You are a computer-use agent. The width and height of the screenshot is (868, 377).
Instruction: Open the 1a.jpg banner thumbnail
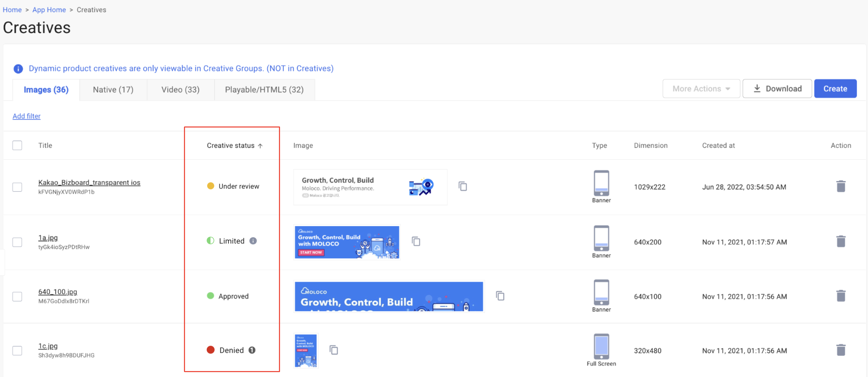click(x=347, y=242)
